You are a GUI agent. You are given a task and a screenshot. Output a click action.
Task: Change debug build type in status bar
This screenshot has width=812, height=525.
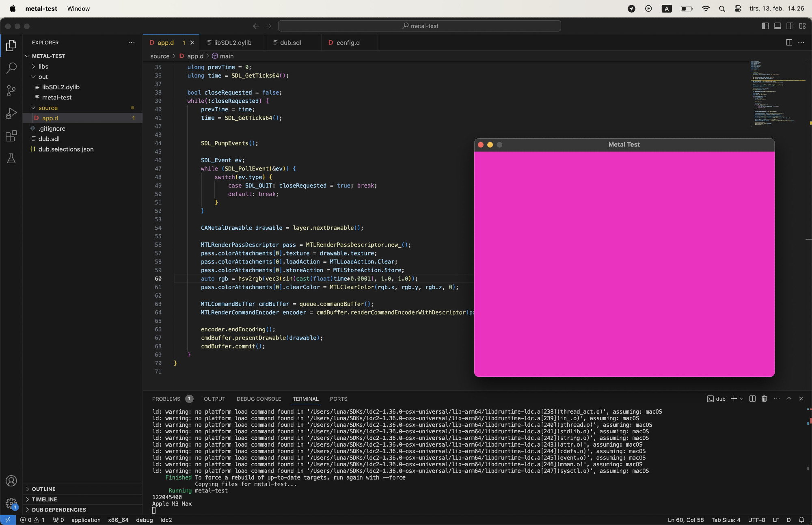144,520
